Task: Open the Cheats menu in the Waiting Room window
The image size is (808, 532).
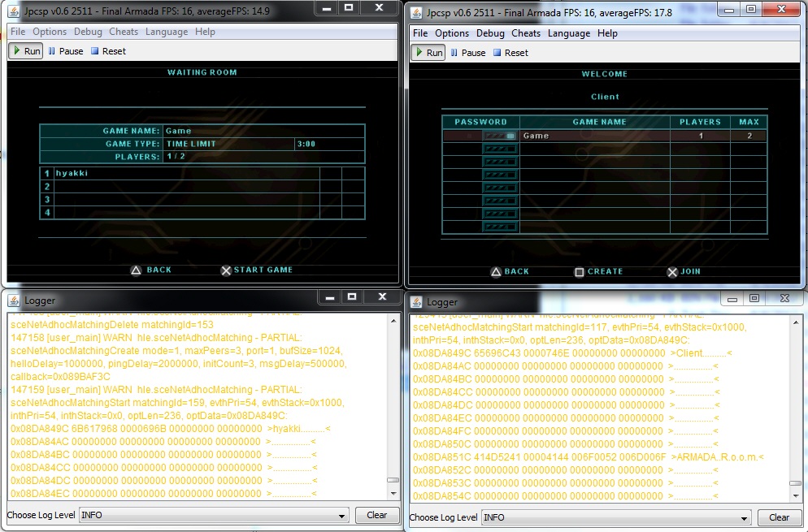Action: 124,32
